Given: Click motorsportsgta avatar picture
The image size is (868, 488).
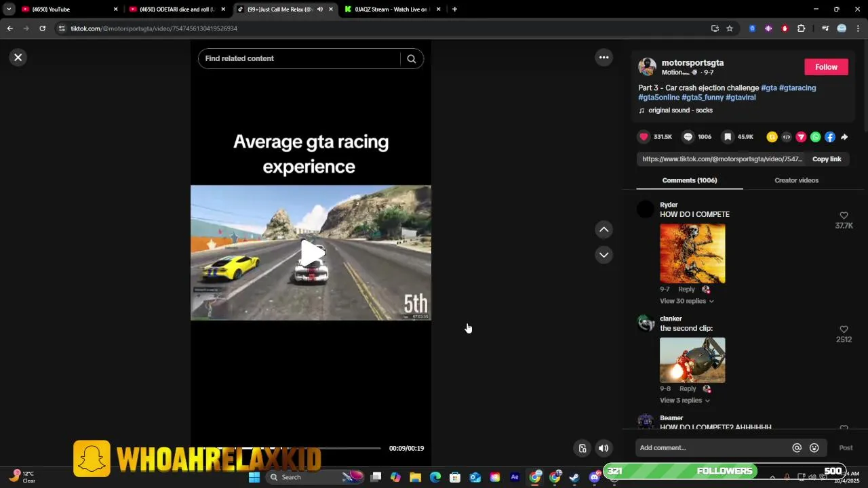Looking at the screenshot, I should 647,66.
